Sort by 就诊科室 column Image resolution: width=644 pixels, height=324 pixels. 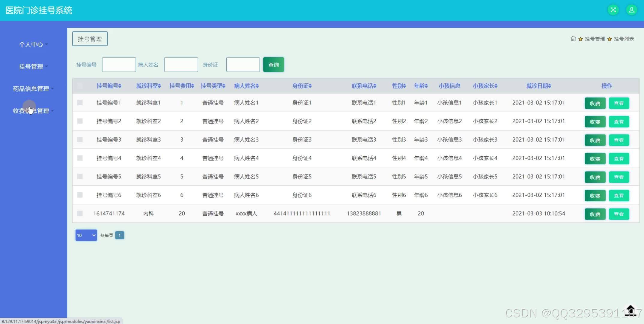tap(148, 86)
